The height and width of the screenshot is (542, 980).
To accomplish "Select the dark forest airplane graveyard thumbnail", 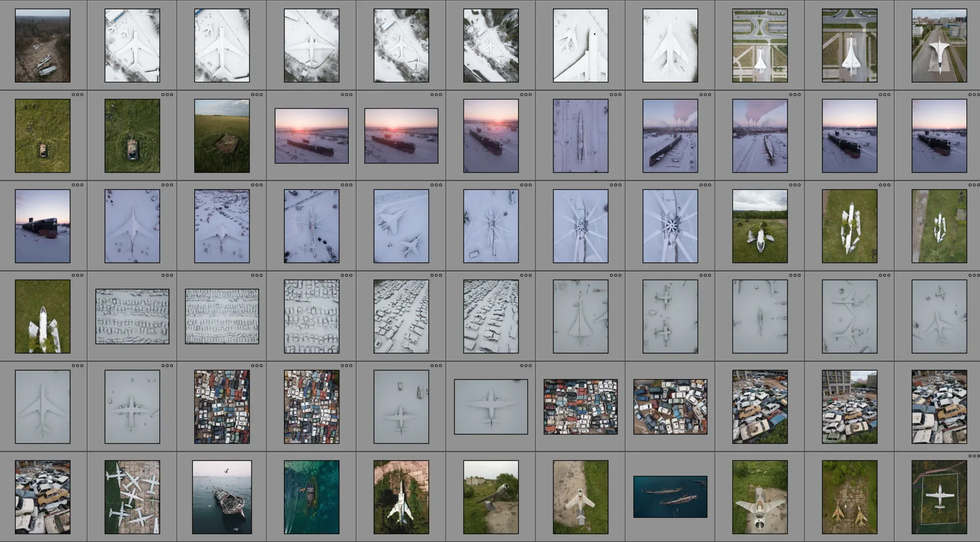I will pos(43,45).
